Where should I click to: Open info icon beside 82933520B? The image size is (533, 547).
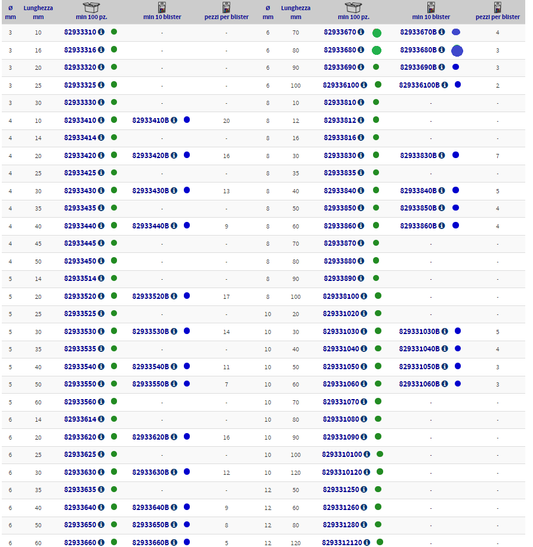[x=174, y=296]
